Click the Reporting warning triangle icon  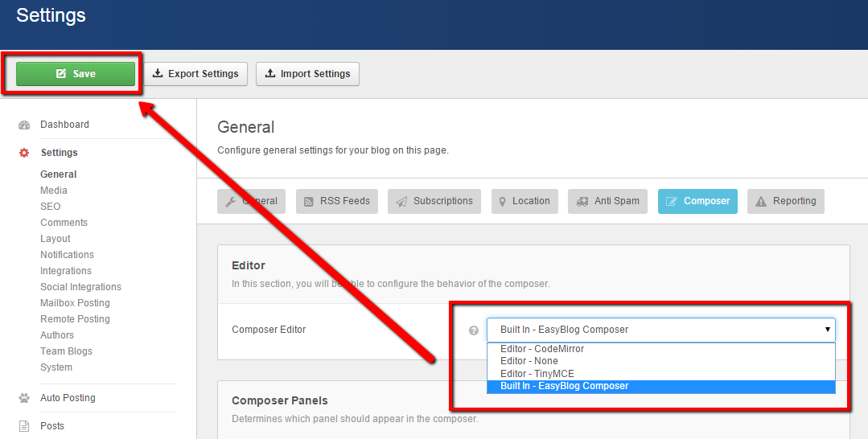pyautogui.click(x=761, y=202)
